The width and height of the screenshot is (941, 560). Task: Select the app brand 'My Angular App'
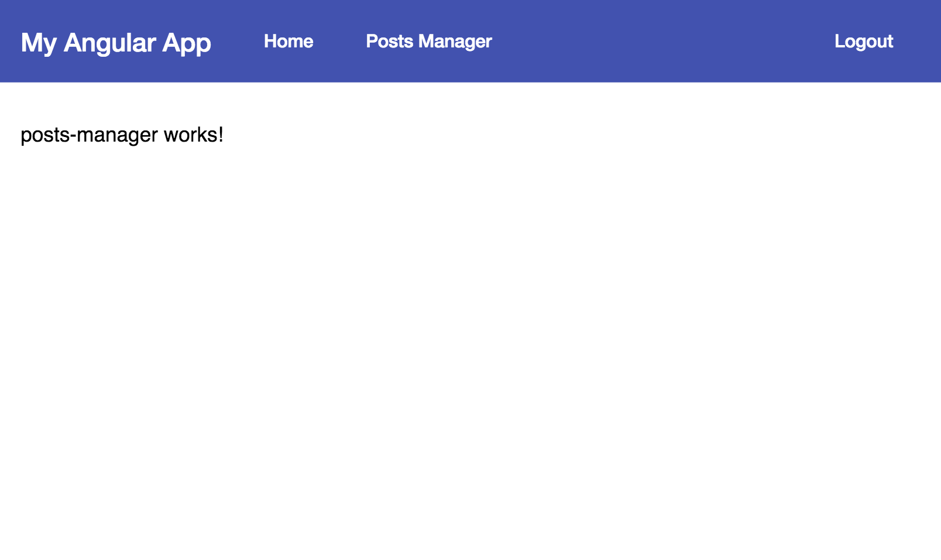(116, 43)
